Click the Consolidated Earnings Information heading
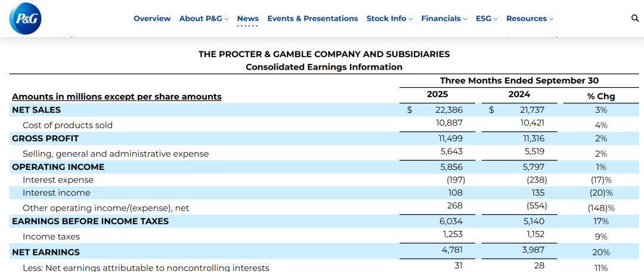This screenshot has height=272, width=644. [x=324, y=67]
